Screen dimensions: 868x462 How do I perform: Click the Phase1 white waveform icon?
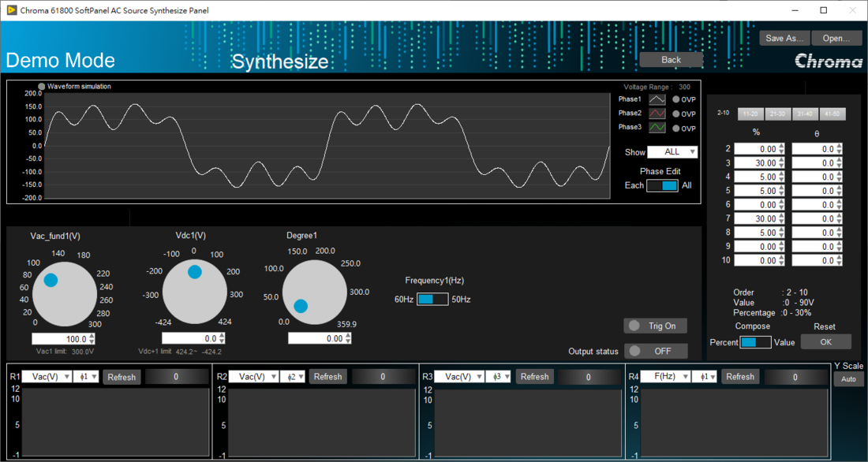click(657, 99)
